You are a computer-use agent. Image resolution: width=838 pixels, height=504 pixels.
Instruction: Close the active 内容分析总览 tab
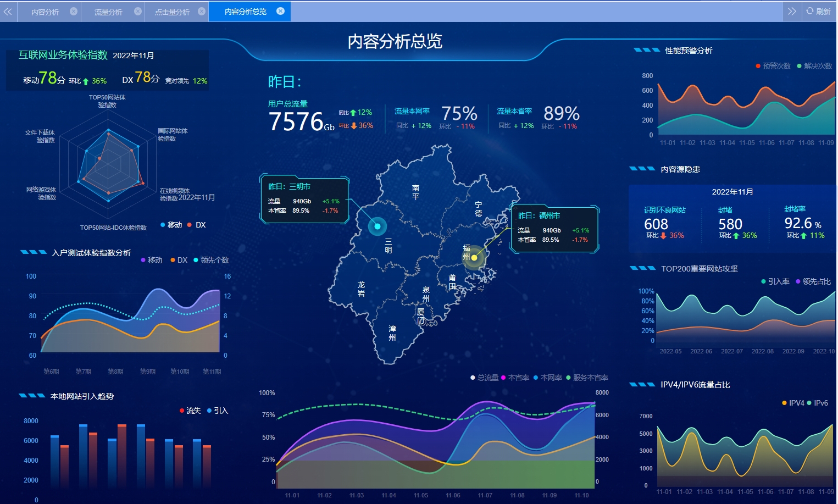280,11
